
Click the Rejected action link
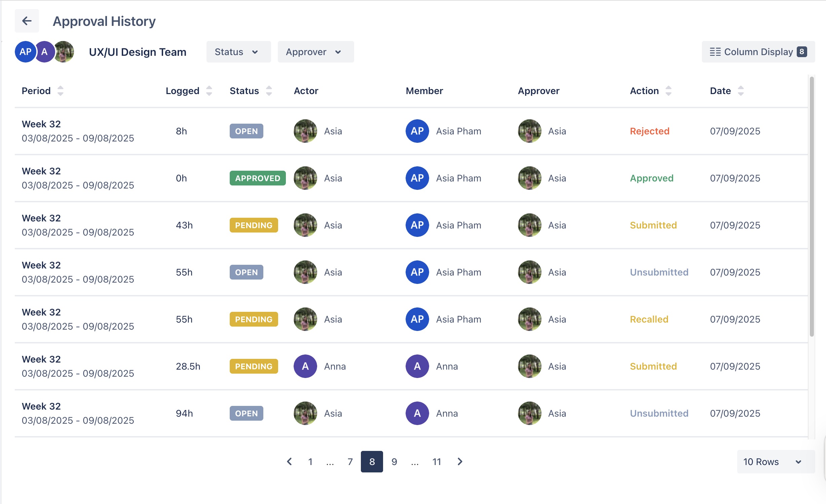coord(649,131)
